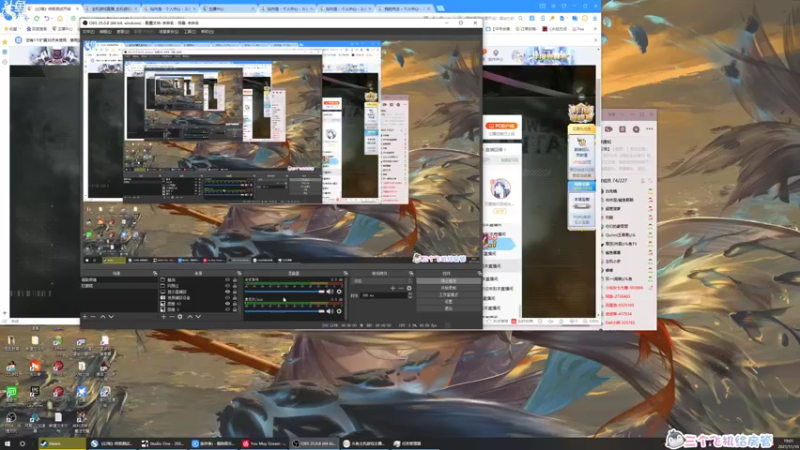Mute the second audio mixer channel
800x450 pixels.
click(330, 311)
